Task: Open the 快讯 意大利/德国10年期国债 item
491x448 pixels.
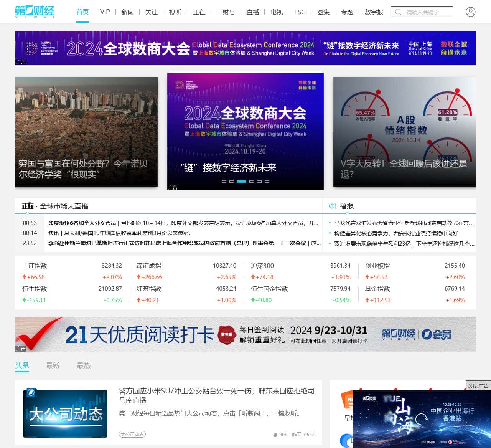Action: pos(120,233)
